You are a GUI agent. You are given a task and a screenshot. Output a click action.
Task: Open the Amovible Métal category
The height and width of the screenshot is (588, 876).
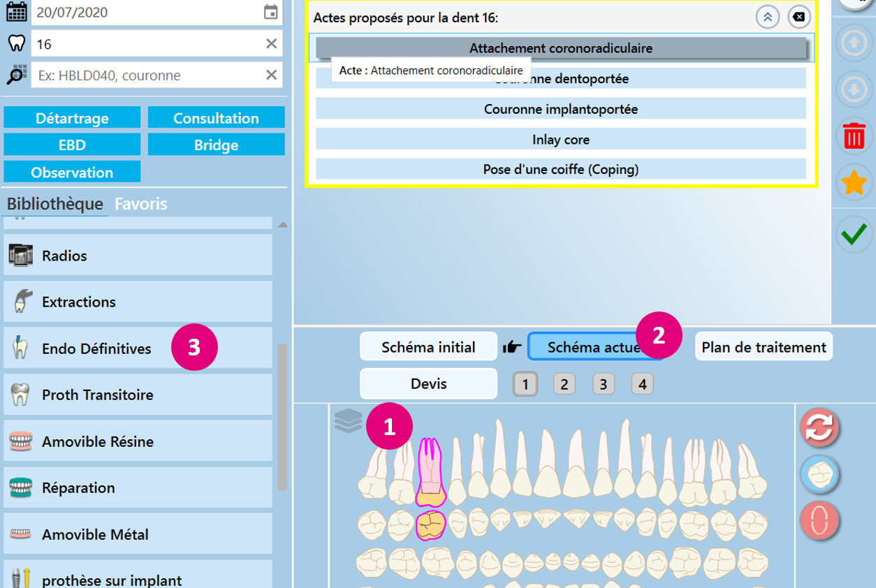[138, 534]
